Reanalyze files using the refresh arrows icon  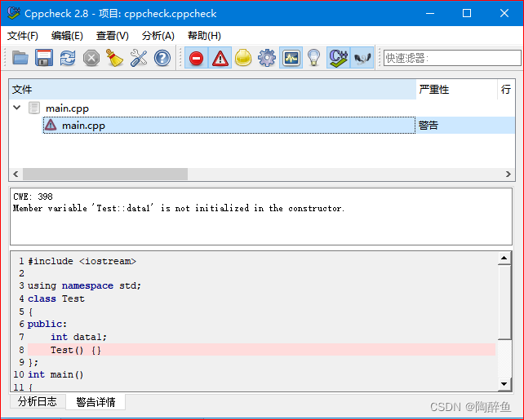point(68,58)
